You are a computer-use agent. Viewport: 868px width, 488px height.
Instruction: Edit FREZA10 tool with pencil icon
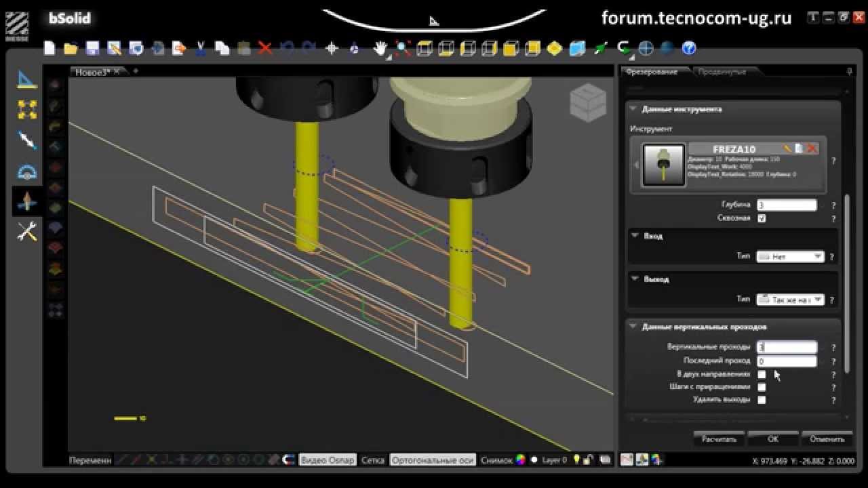coord(787,148)
